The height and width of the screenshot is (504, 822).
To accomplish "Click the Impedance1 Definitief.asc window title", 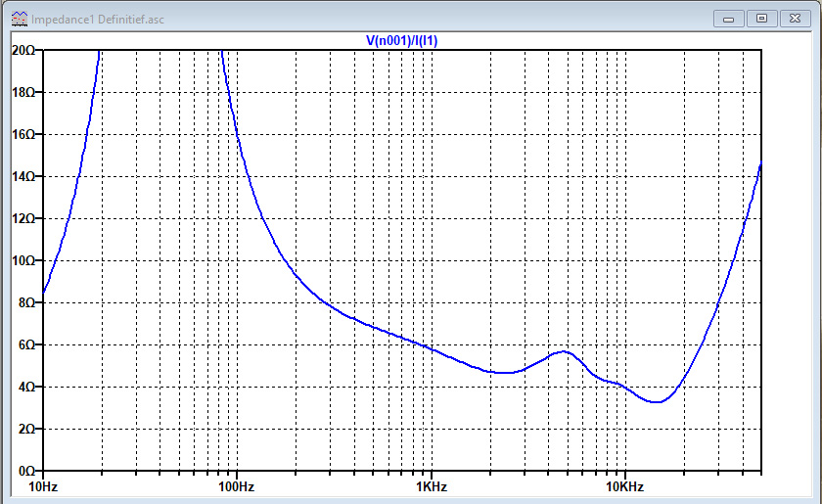I will [x=98, y=20].
